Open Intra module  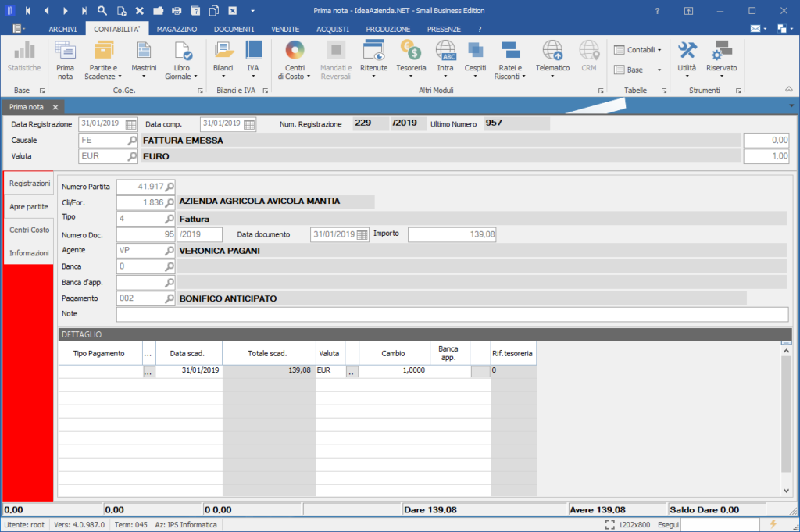445,59
